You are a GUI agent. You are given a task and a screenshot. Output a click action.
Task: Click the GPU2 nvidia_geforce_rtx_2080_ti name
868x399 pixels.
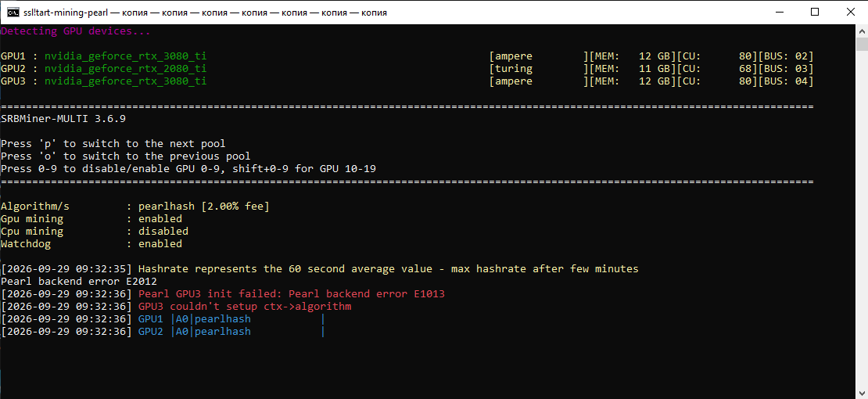tap(126, 69)
